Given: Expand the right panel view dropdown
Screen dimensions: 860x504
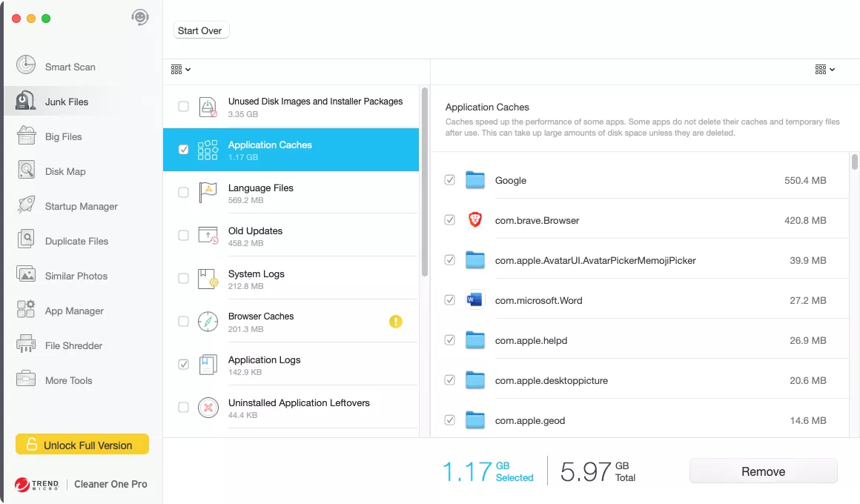Looking at the screenshot, I should 824,70.
